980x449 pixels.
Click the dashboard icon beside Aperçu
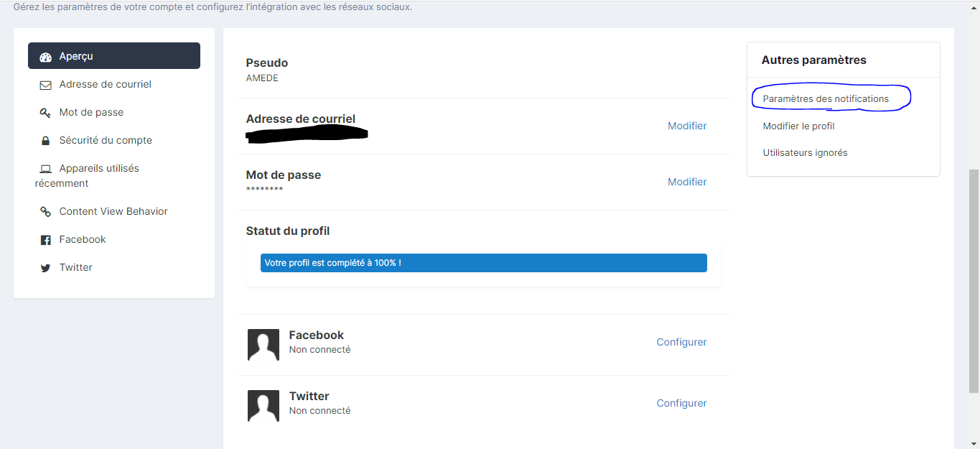[x=45, y=57]
